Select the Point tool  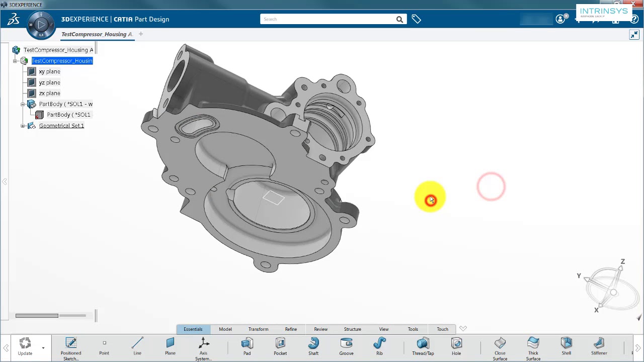104,346
